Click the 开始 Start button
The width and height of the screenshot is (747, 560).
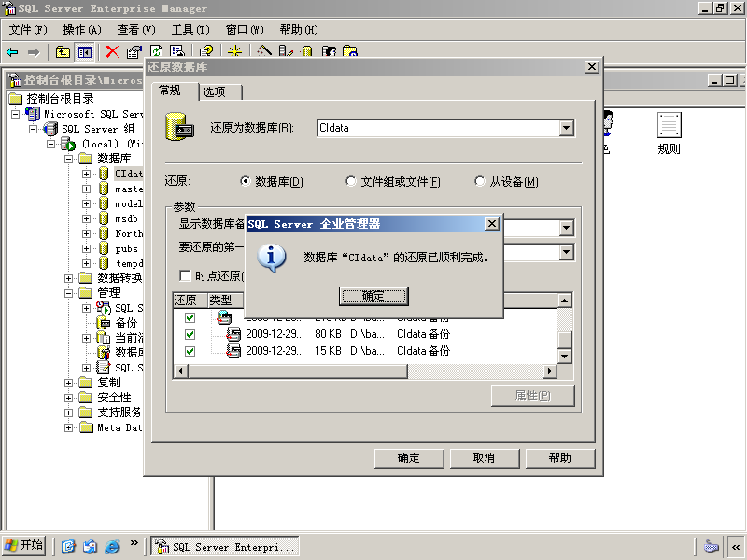pos(24,546)
